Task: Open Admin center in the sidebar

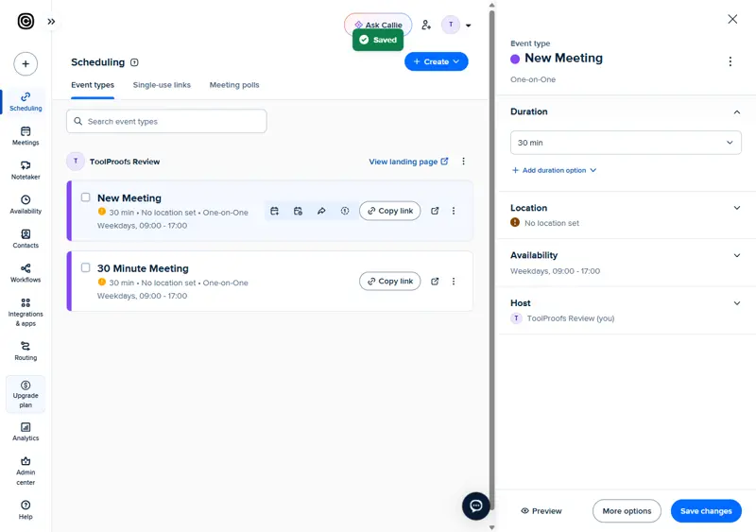Action: [x=26, y=471]
